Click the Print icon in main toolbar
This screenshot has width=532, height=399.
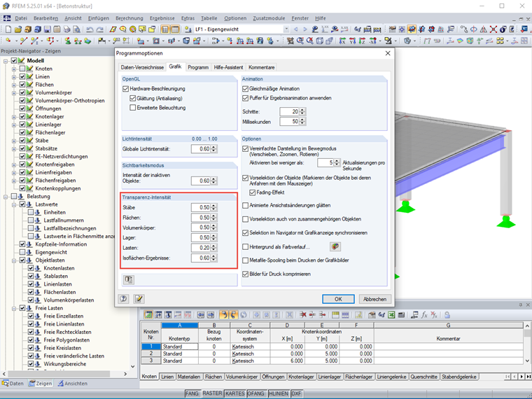coord(66,29)
